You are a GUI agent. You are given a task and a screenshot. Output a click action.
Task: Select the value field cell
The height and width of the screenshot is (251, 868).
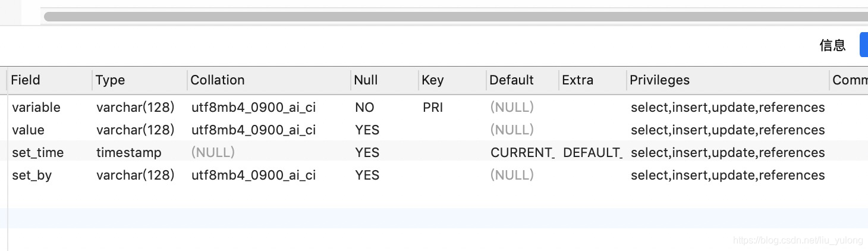click(28, 130)
